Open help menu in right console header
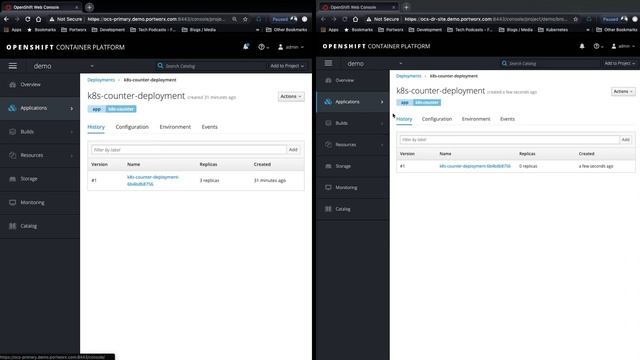Screen dimensions: 640x360 (598, 47)
